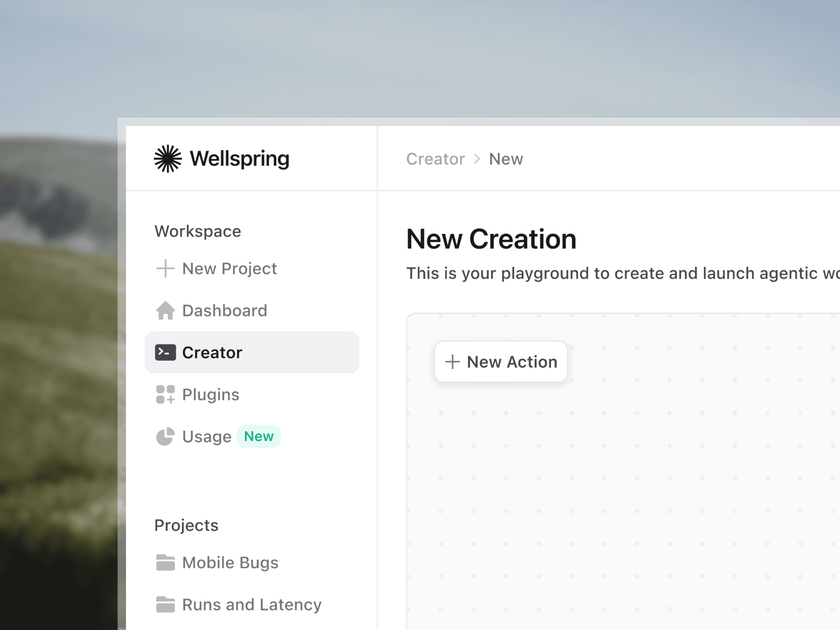Click the New breadcrumb item
This screenshot has width=840, height=630.
click(x=506, y=159)
